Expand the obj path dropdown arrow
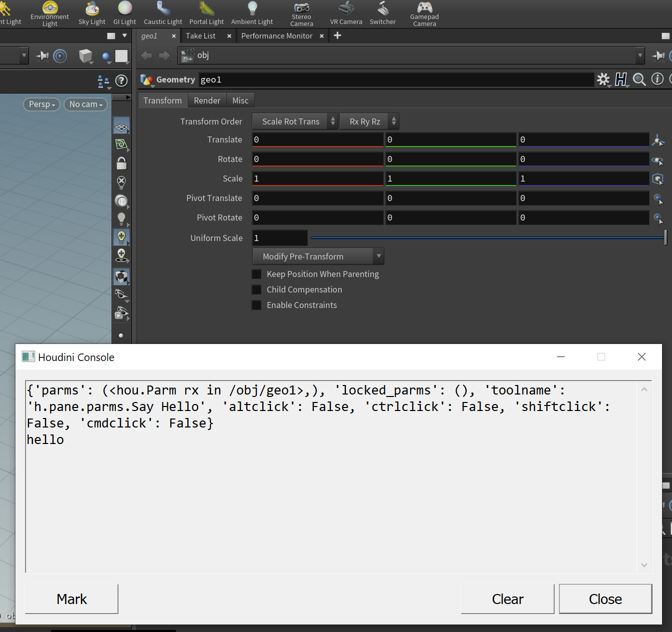Screen dimensions: 672x632 (640, 55)
